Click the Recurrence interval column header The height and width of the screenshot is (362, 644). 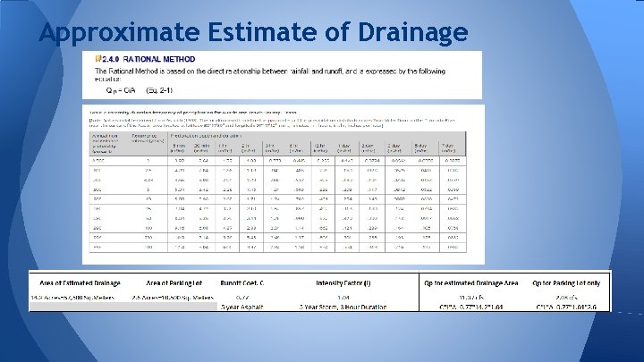tap(148, 139)
